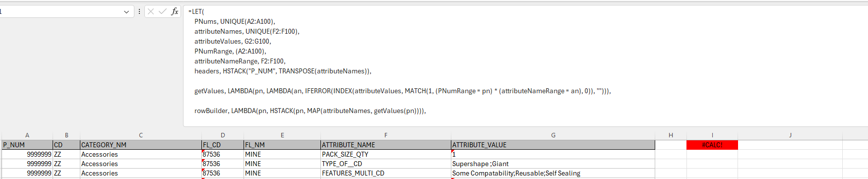Cancel formula entry with the X icon
Screen dimensions: 868x179
[151, 11]
